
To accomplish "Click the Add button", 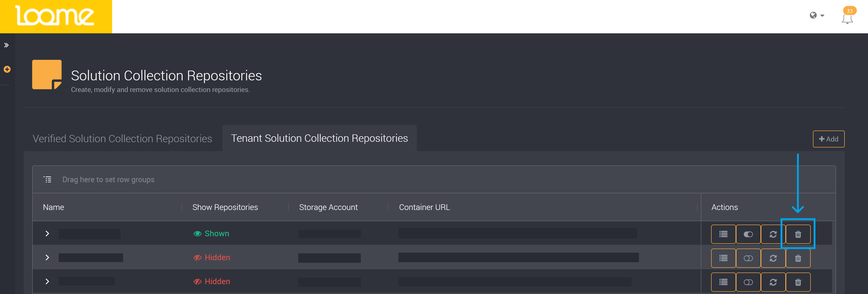I will (x=828, y=139).
